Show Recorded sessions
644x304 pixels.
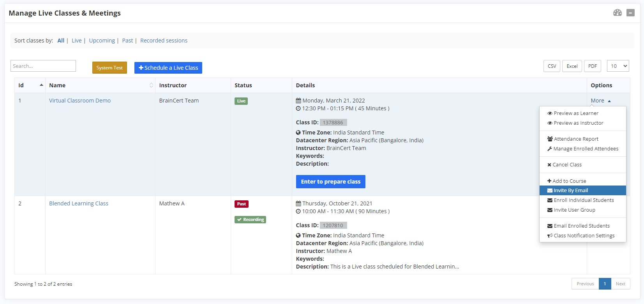point(164,41)
